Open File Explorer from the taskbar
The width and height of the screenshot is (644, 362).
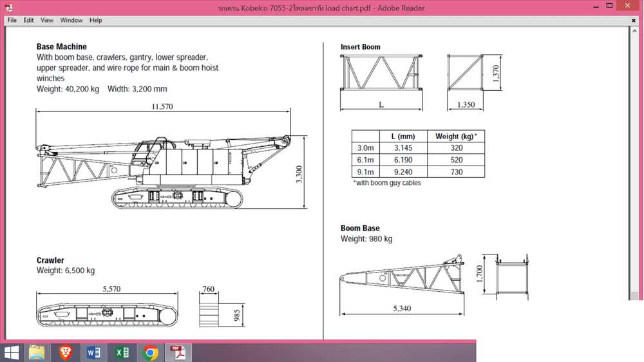(x=37, y=352)
